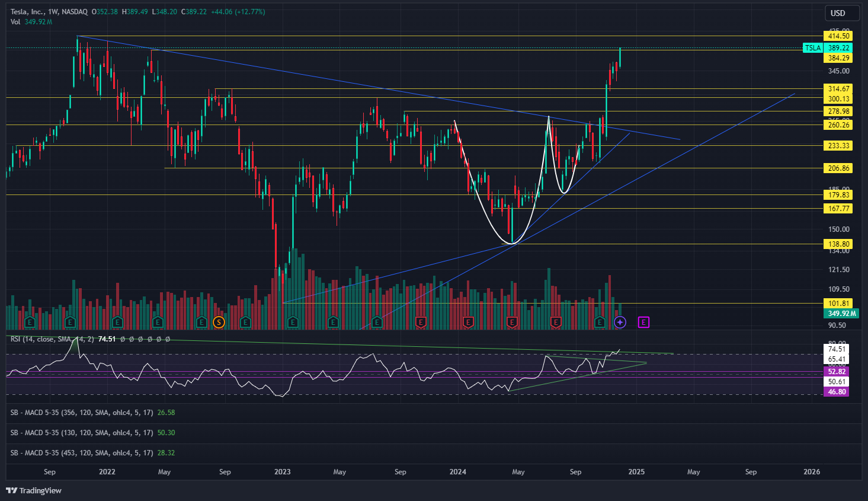Click the 278.98 price level label
Screen dimensions: 868x501
click(838, 111)
